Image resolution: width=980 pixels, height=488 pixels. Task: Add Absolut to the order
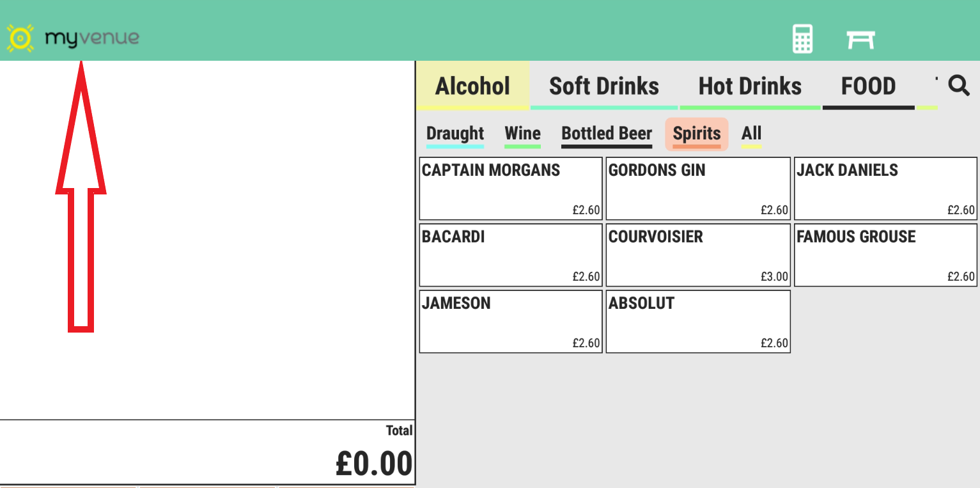(698, 322)
